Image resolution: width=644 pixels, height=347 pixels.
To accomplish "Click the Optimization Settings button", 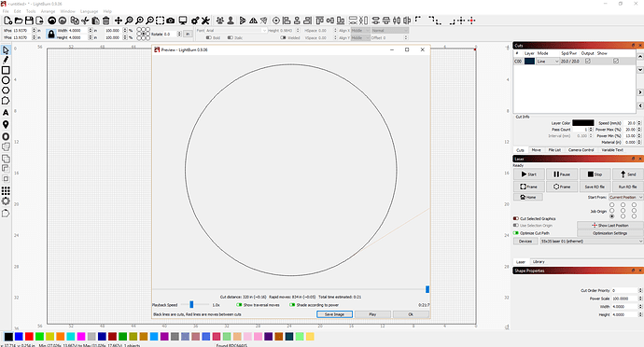I will (x=609, y=233).
